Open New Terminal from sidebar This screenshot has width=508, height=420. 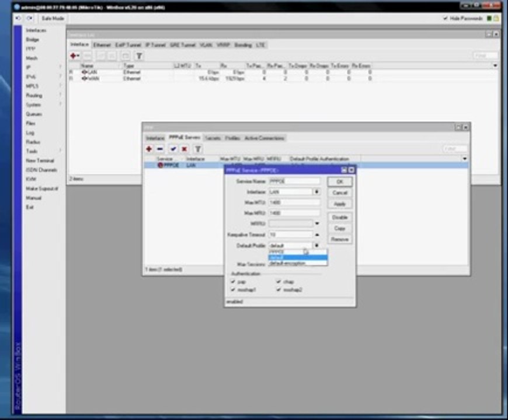[x=40, y=160]
